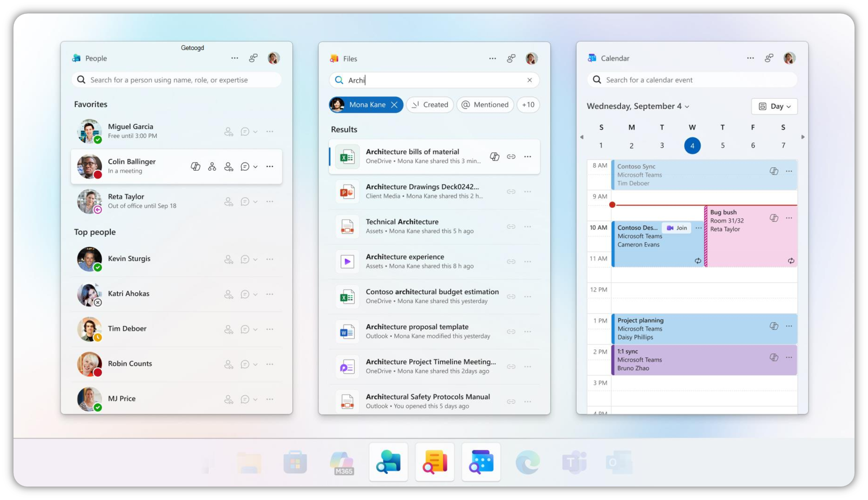Expand chat options chevron for Colin Ballinger
The width and height of the screenshot is (868, 500).
[255, 167]
